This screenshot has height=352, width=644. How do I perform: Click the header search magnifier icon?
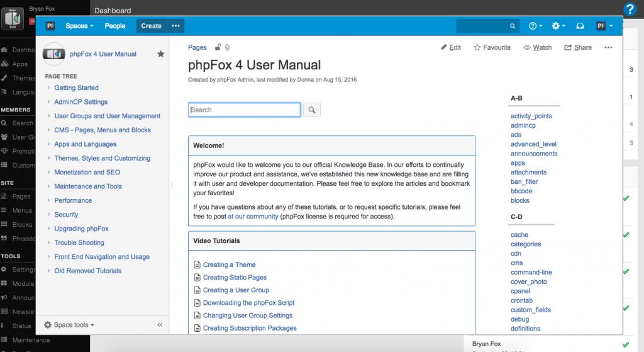(x=513, y=26)
